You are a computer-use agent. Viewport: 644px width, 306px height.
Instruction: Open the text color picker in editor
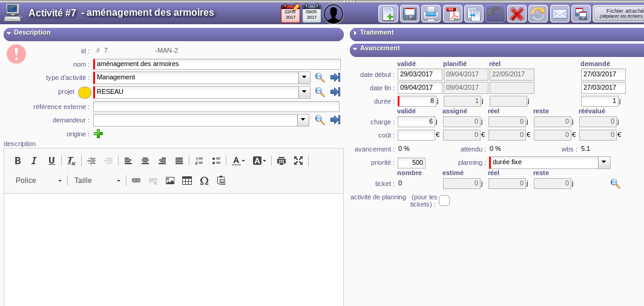238,161
